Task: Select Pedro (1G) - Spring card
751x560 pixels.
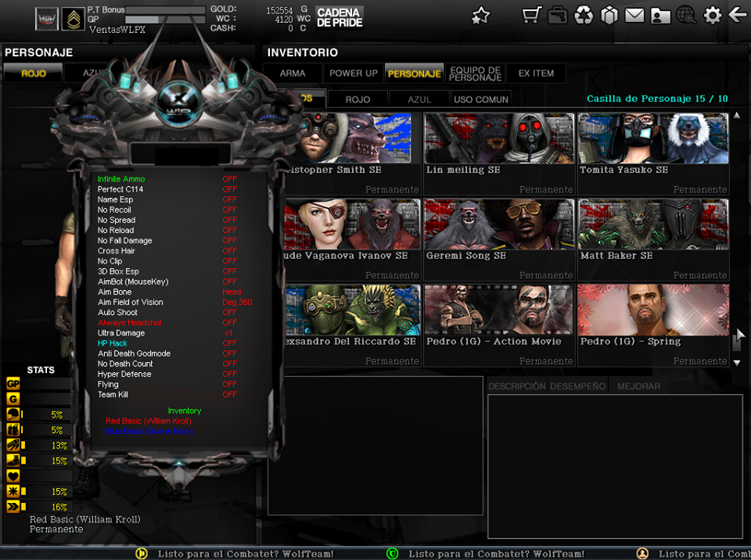Action: pyautogui.click(x=653, y=325)
